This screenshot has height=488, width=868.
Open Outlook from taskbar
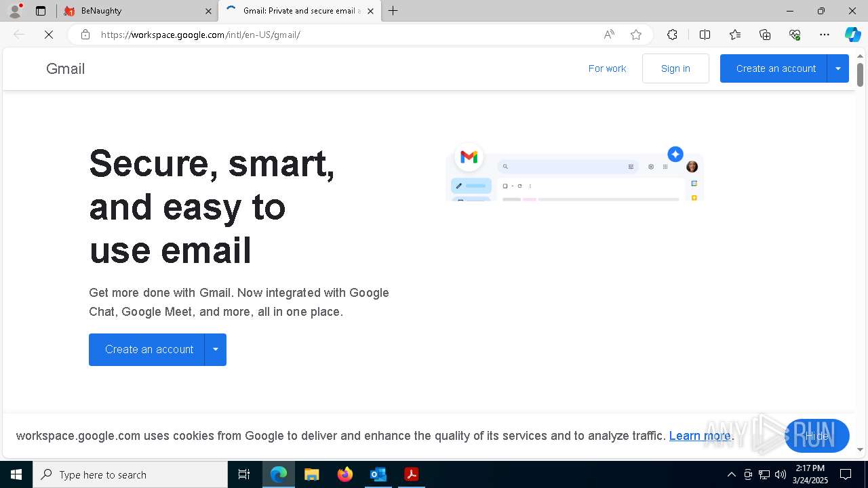pos(378,474)
